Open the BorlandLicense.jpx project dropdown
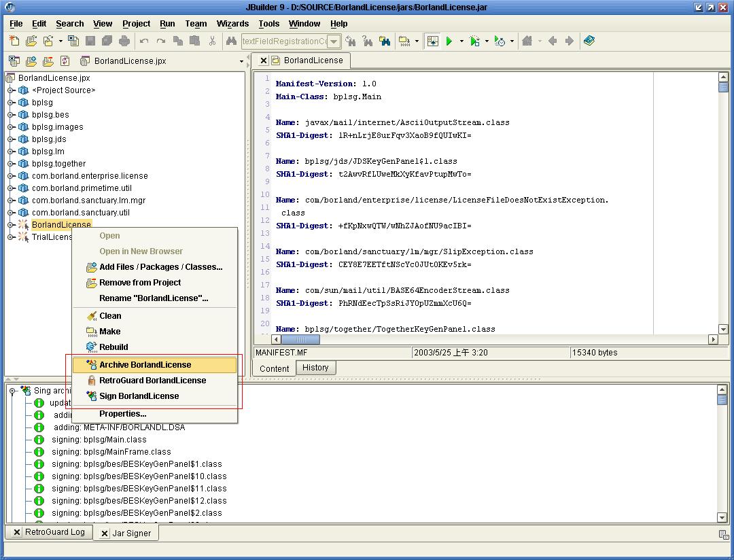734x560 pixels. 241,61
